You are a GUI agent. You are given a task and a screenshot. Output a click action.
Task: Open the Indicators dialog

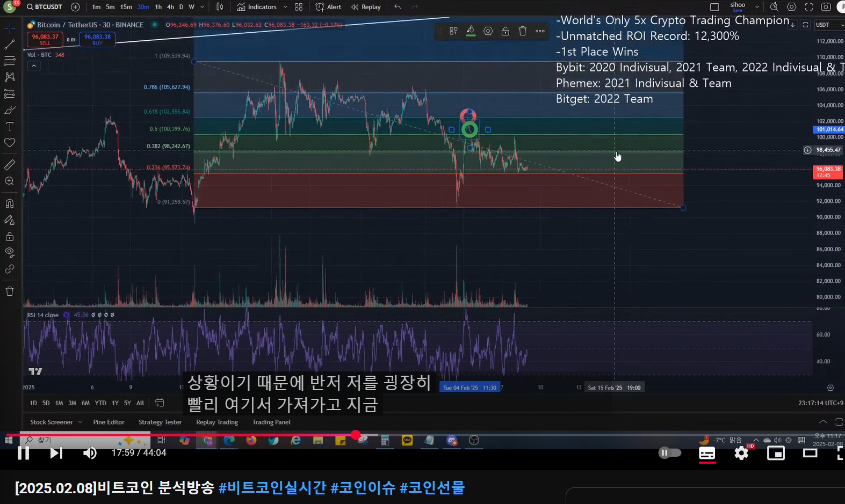[257, 7]
